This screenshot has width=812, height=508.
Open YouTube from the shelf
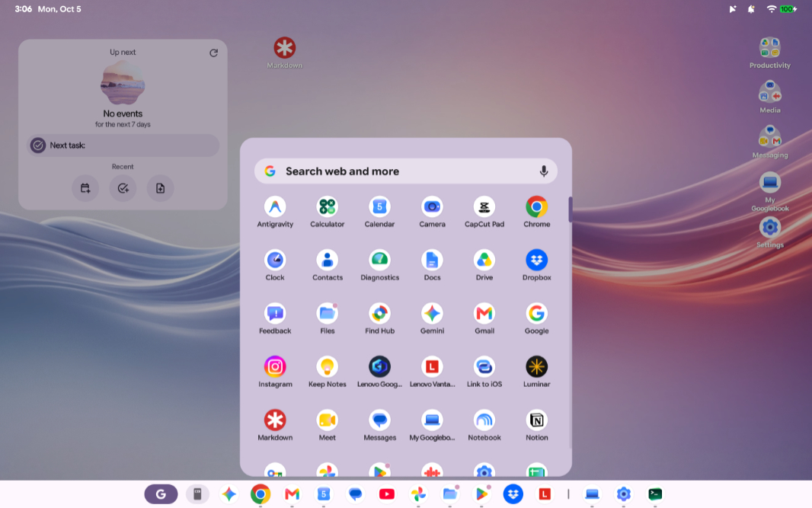click(387, 494)
